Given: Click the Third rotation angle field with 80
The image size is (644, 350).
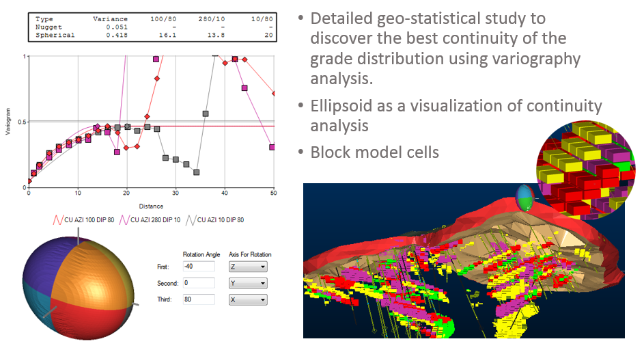Looking at the screenshot, I should (x=199, y=299).
